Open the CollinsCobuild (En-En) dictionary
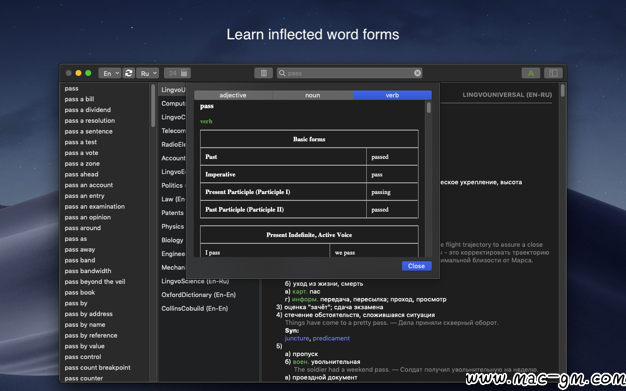Viewport: 626px width, 391px height. click(x=194, y=308)
